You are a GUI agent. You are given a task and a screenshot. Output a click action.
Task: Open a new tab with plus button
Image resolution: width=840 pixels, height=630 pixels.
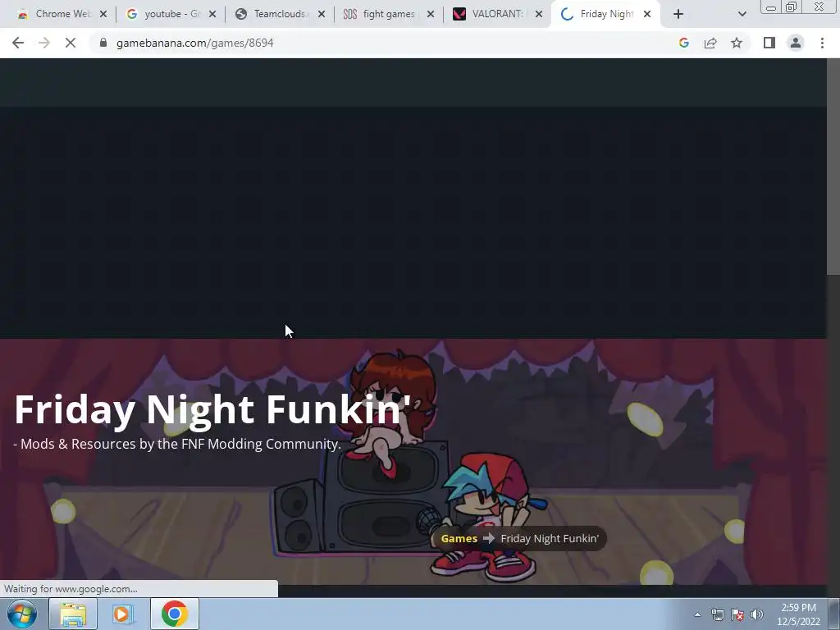pos(678,15)
